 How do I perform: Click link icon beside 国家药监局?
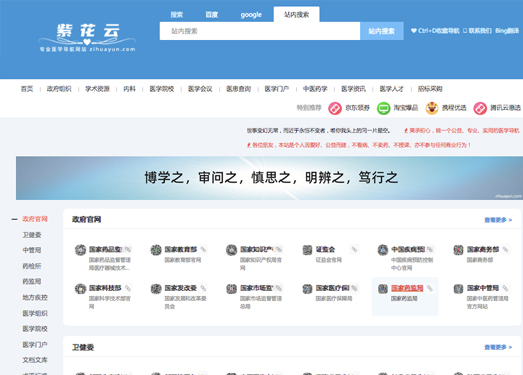pos(430,288)
